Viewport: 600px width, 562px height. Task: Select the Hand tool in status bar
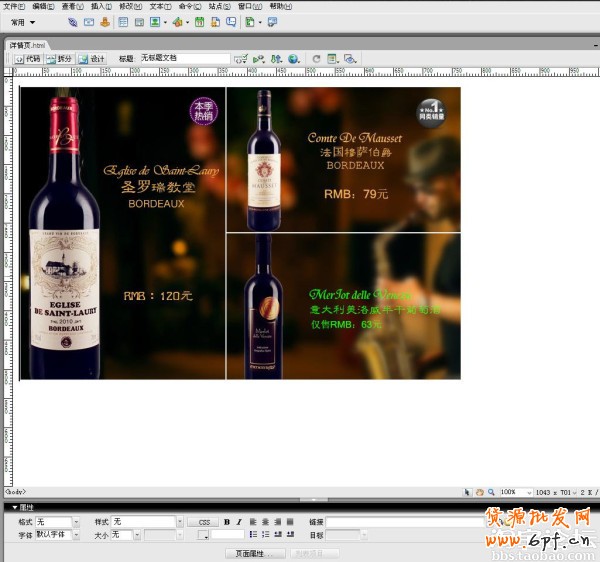[x=479, y=492]
